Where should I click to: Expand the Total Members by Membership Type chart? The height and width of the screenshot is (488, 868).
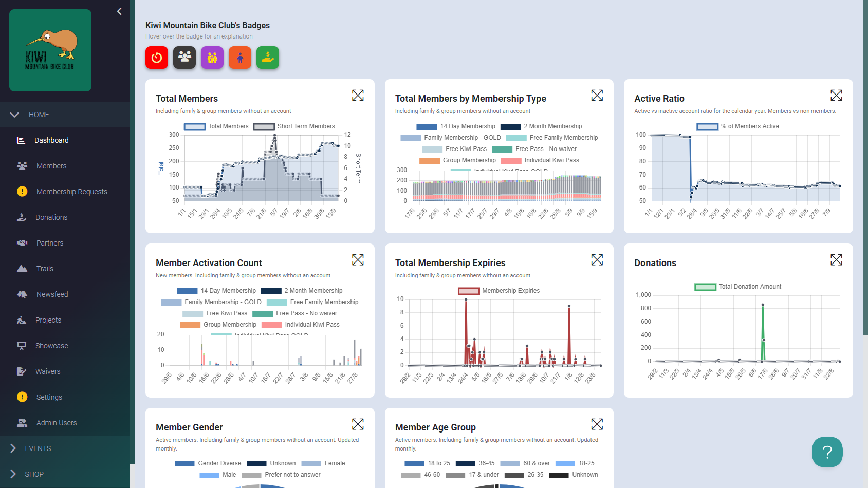coord(597,96)
